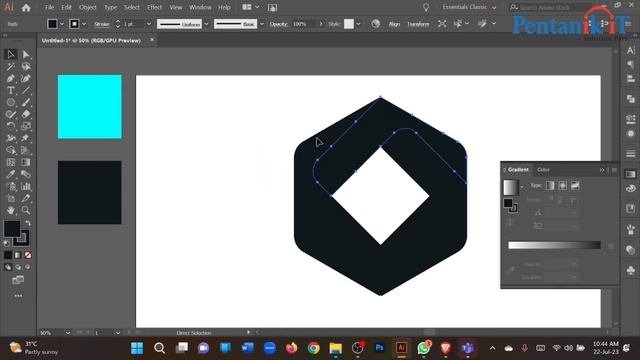The width and height of the screenshot is (640, 360).
Task: Select the Puppet Warp pin tool
Action: (26, 138)
